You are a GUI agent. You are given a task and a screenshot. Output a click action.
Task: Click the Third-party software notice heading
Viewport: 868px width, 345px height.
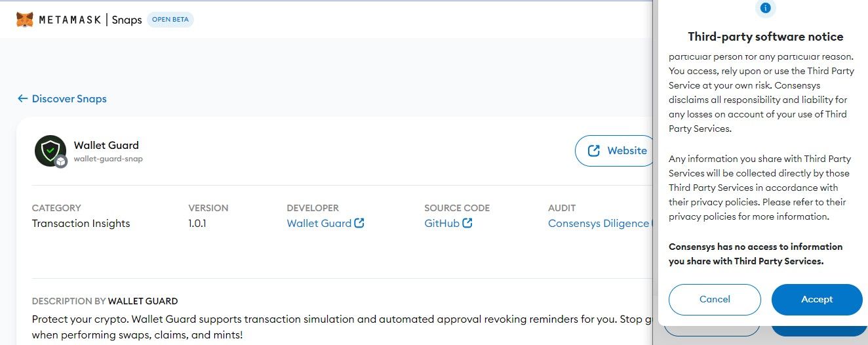pos(765,37)
